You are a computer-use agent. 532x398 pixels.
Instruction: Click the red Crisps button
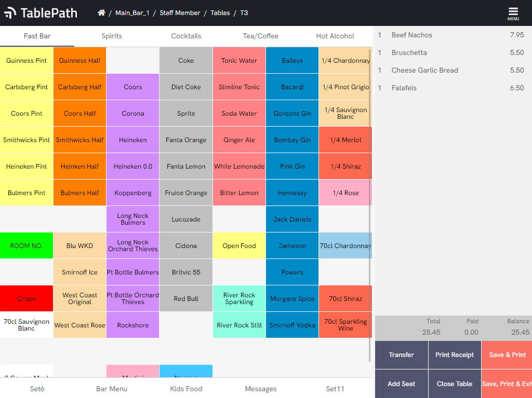click(26, 298)
